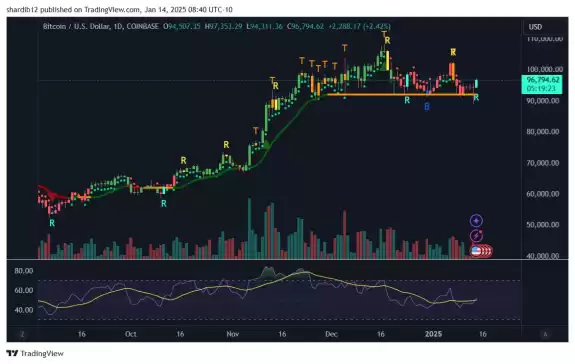The height and width of the screenshot is (364, 575).
Task: Click the orange R marker near January peak
Action: [453, 52]
